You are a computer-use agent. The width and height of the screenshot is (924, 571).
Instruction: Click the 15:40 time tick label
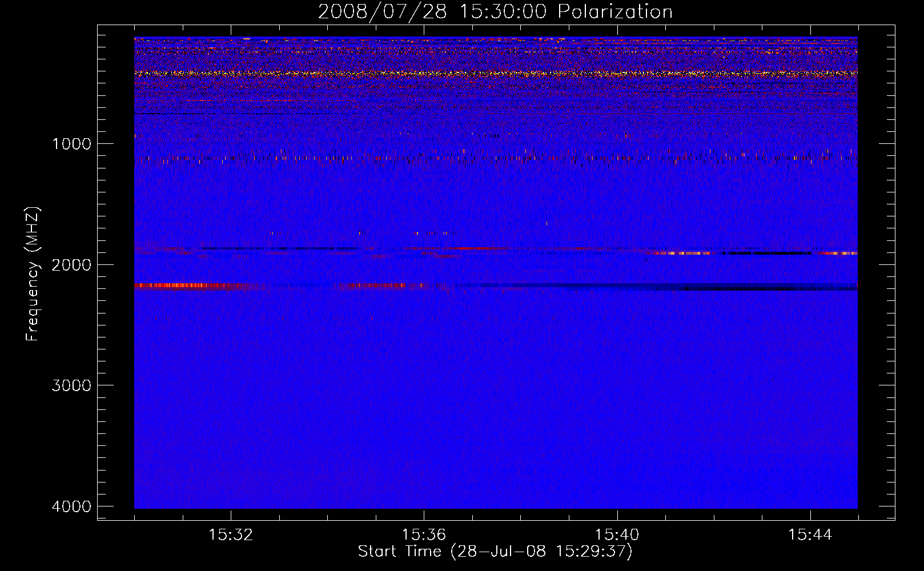click(x=617, y=535)
